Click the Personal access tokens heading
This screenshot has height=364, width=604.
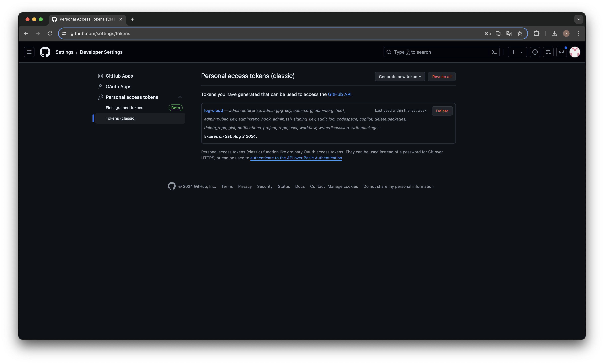tap(132, 97)
